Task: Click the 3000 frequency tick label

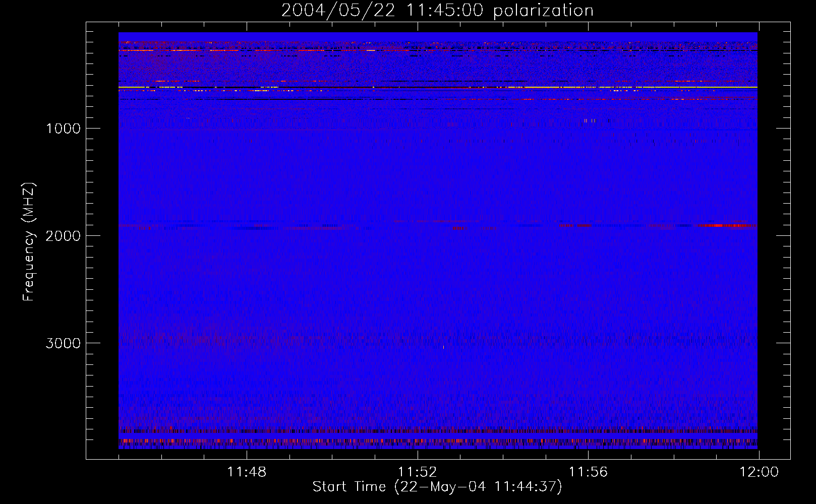Action: coord(63,343)
